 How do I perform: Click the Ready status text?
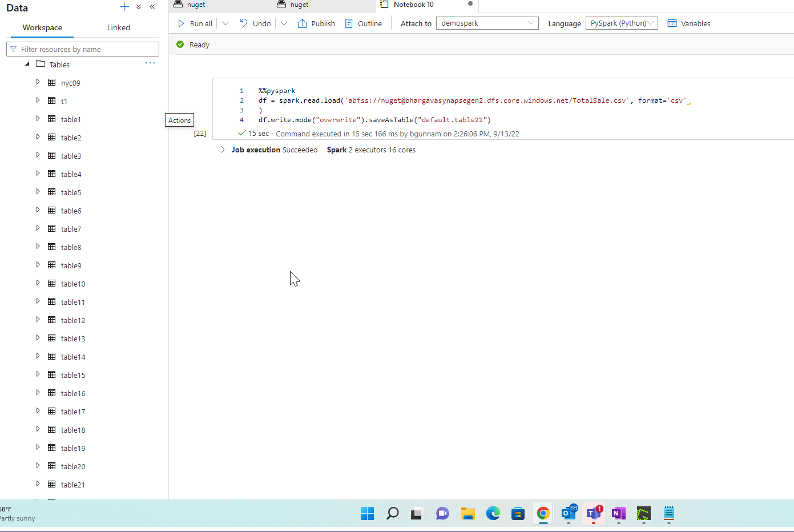199,45
